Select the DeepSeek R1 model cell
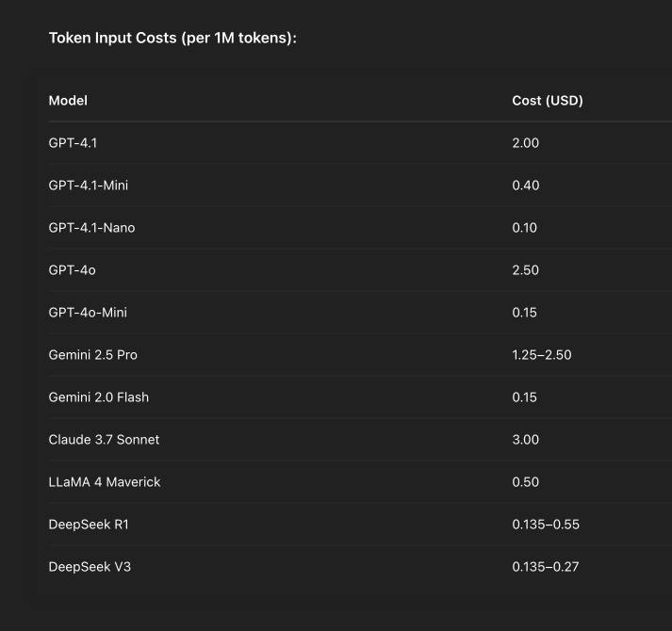672x631 pixels. 89,525
